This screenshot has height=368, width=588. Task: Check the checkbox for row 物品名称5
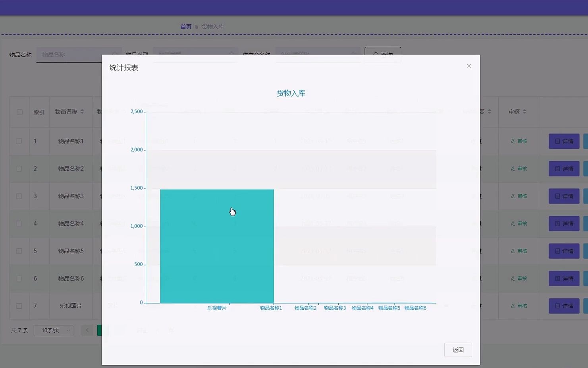coord(19,251)
